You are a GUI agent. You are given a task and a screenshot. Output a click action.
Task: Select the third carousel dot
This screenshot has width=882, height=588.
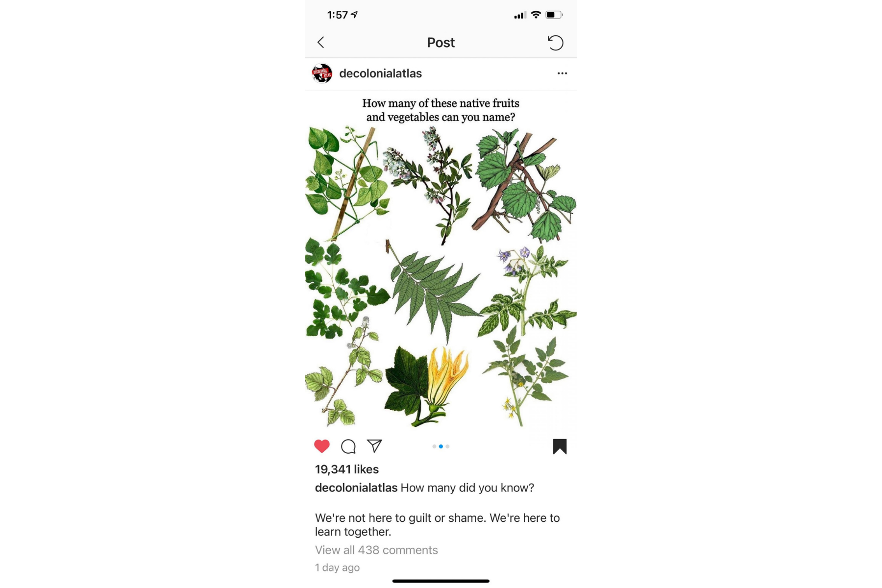[x=447, y=446]
